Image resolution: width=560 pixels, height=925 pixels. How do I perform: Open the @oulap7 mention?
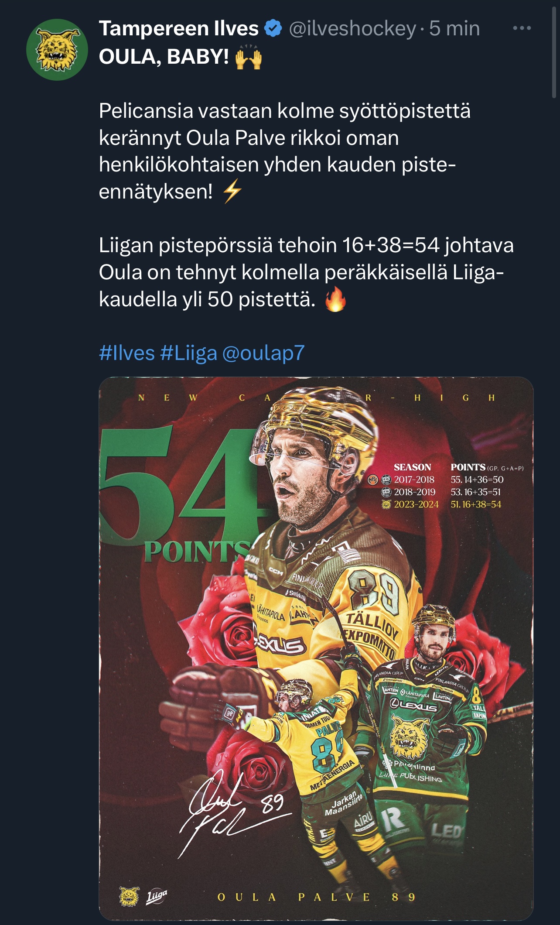263,353
